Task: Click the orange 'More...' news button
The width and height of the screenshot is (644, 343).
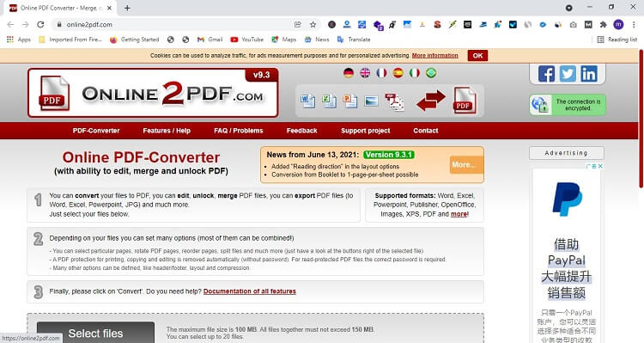Action: (x=465, y=164)
